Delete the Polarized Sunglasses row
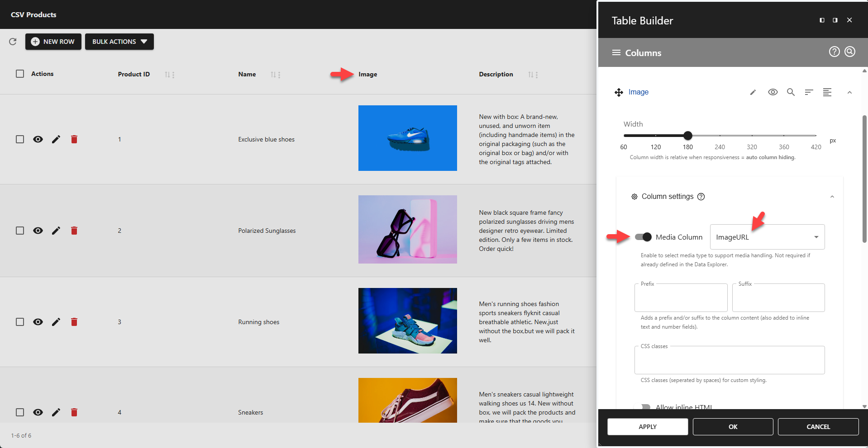 (x=74, y=231)
